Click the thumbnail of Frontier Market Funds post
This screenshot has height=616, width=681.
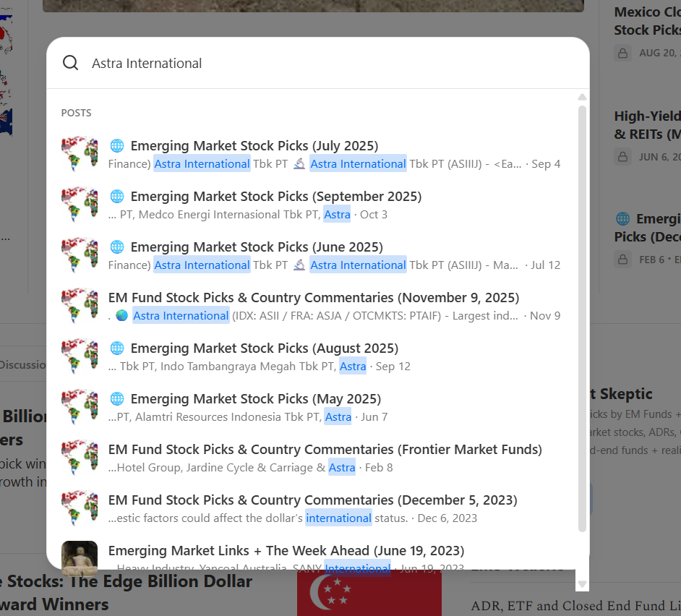pyautogui.click(x=80, y=458)
